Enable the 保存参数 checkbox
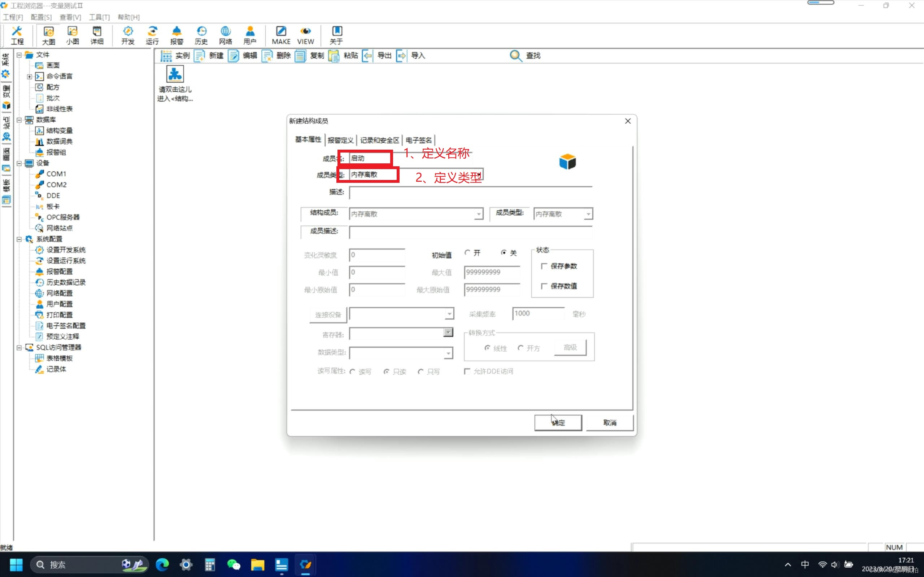Viewport: 924px width, 577px height. point(544,266)
